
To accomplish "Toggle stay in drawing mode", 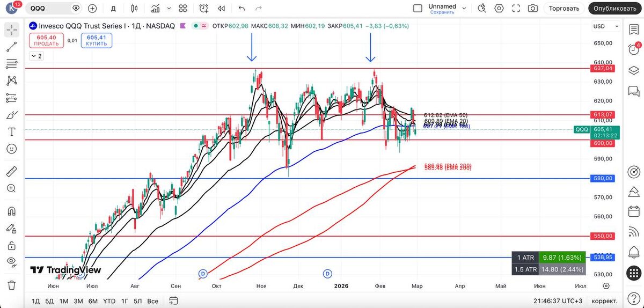I will click(x=12, y=229).
